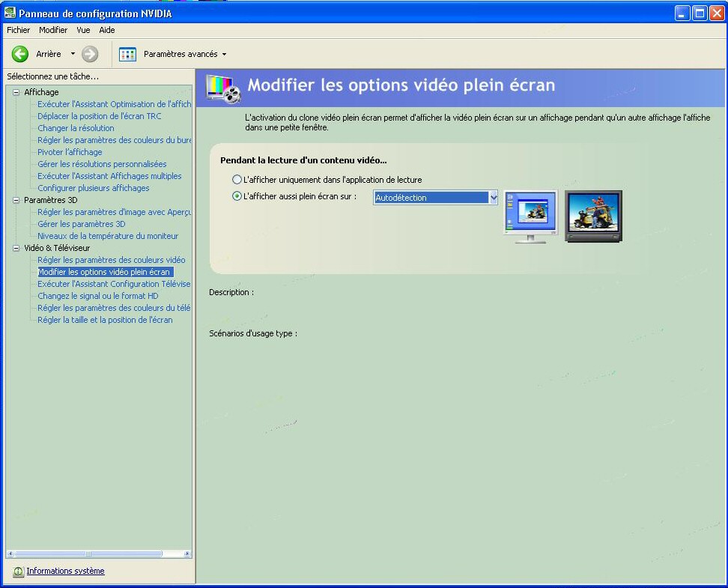Open the Changer la résolution task
Screen dimensions: 728x588
pyautogui.click(x=76, y=128)
